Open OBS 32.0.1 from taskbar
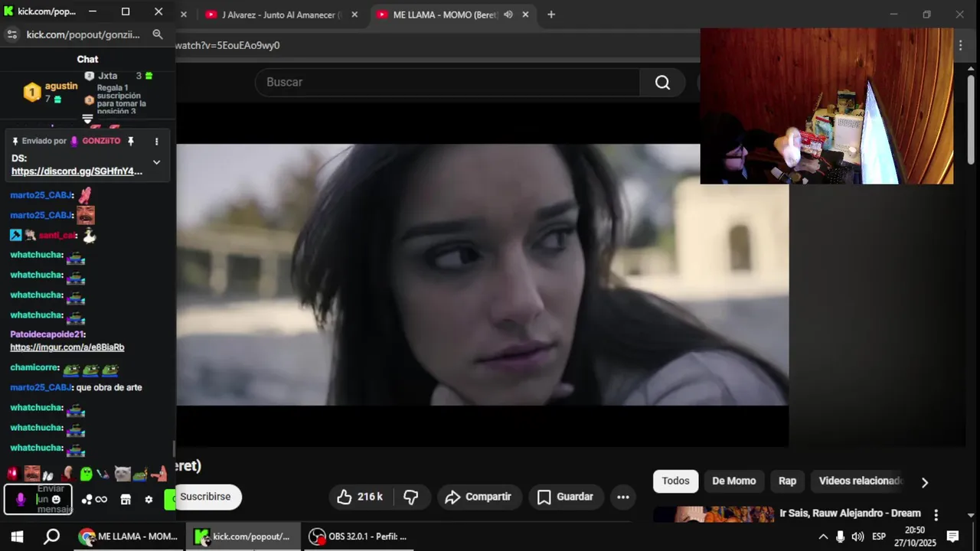Screen dimensions: 980x551 pos(358,536)
